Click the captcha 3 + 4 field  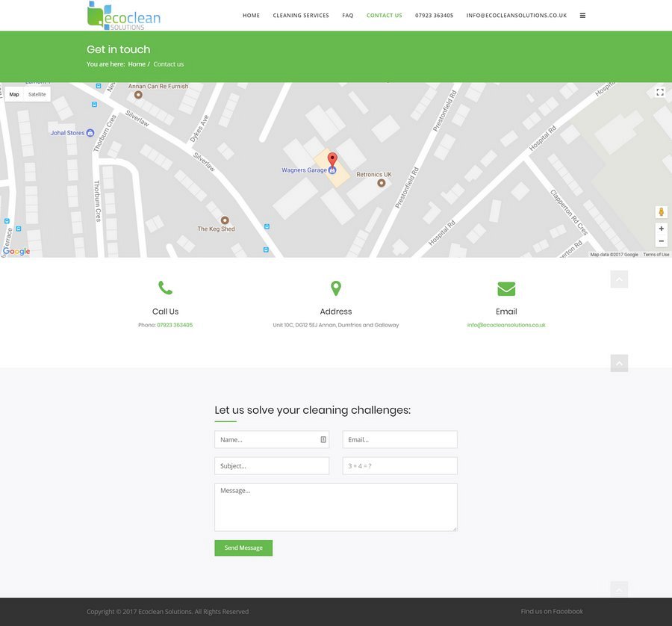pos(399,466)
